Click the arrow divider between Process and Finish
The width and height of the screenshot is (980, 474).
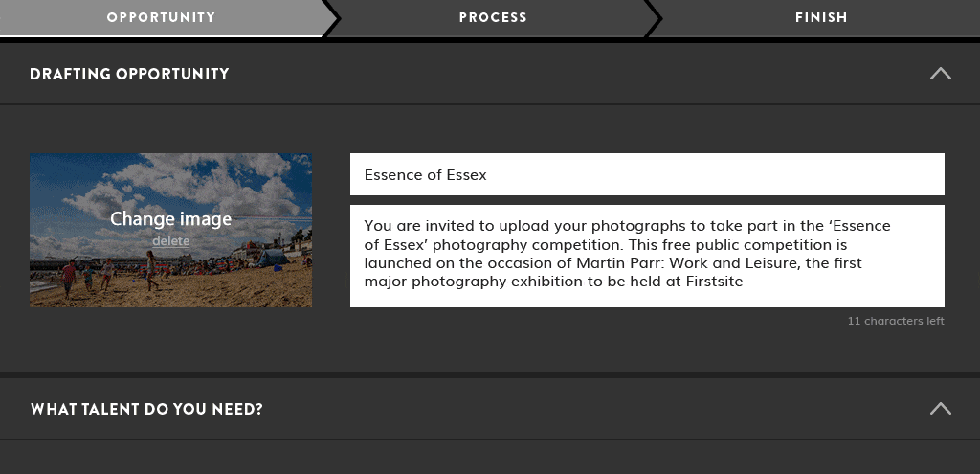tap(654, 18)
